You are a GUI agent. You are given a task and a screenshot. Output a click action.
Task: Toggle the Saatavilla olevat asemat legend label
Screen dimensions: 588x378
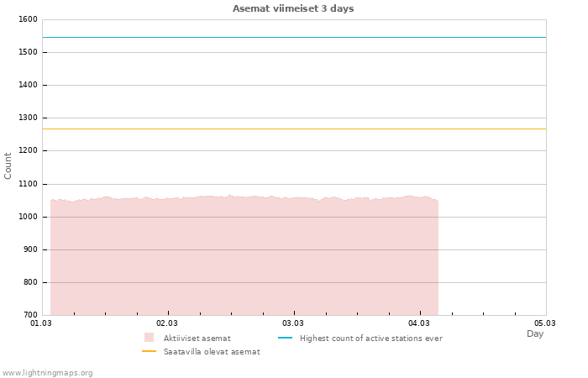pos(212,352)
